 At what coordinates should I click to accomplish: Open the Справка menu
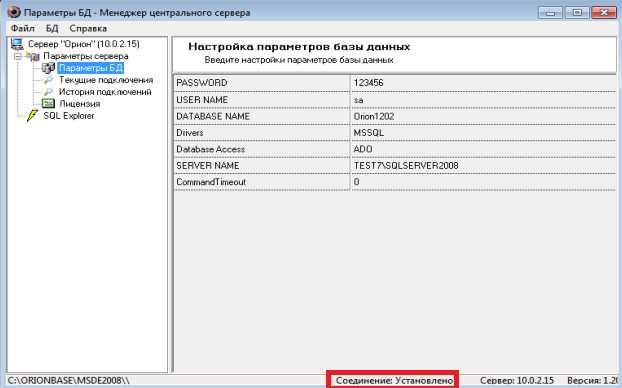click(x=88, y=29)
